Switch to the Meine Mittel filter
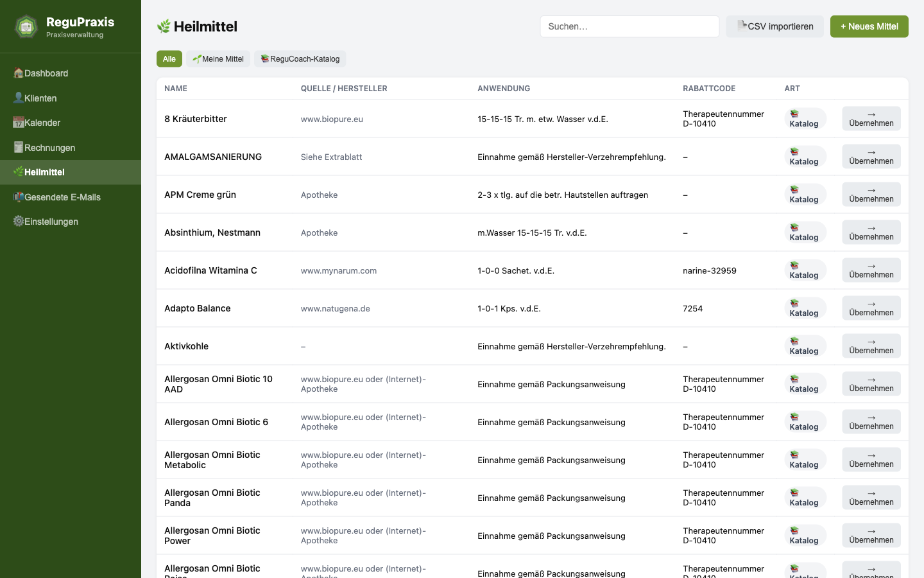Image resolution: width=924 pixels, height=578 pixels. [218, 58]
